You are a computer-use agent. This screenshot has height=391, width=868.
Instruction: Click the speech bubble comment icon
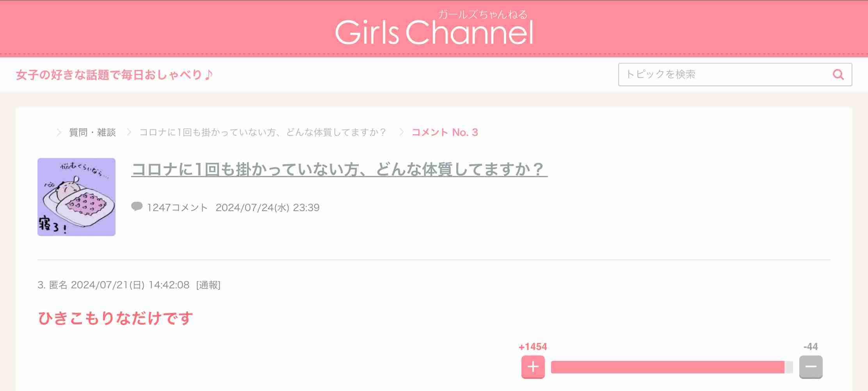(x=137, y=206)
